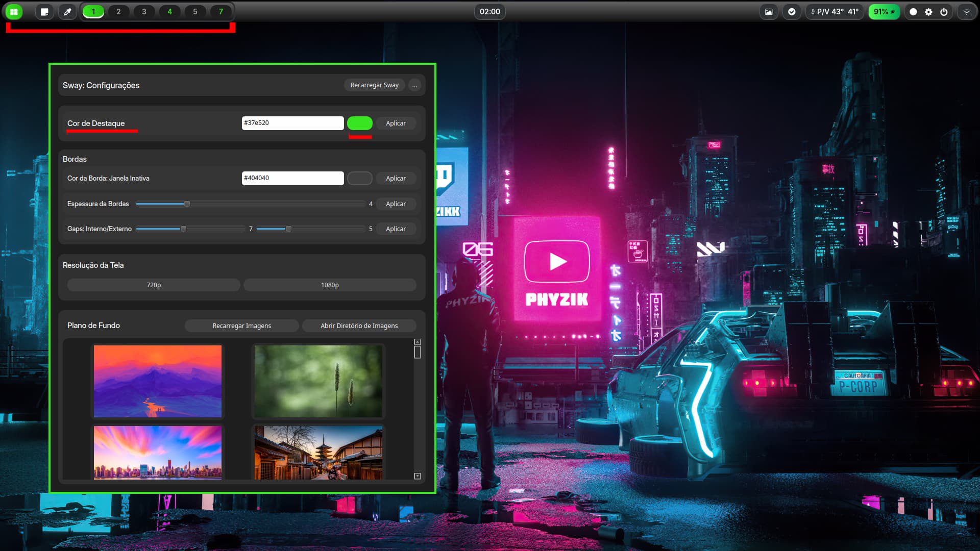980x551 pixels.
Task: Click the inner gaps slider with value 7
Action: [190, 229]
